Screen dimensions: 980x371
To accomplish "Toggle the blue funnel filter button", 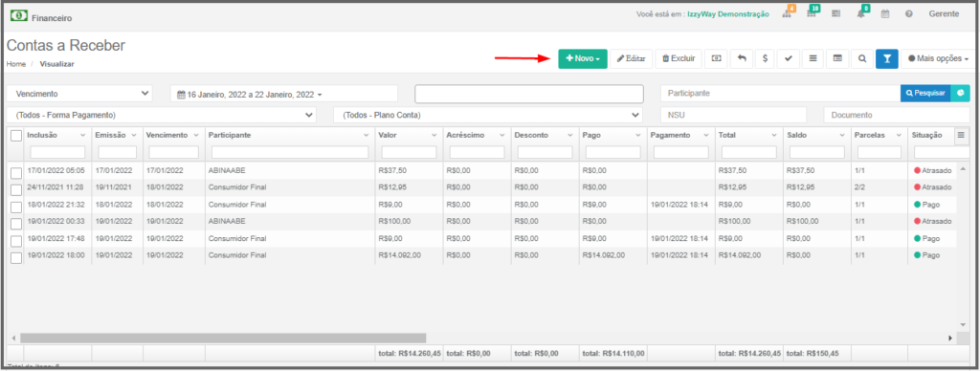I will 887,58.
